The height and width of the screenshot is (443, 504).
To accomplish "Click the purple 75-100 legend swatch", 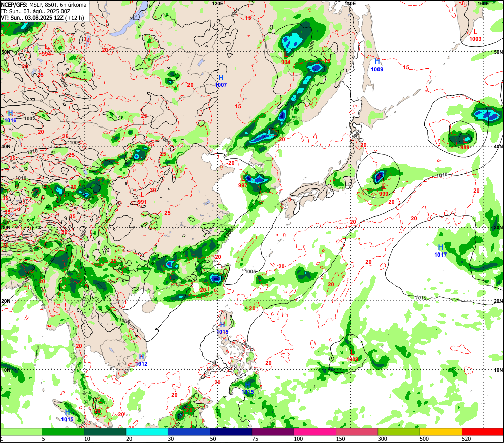I will coord(273,432).
